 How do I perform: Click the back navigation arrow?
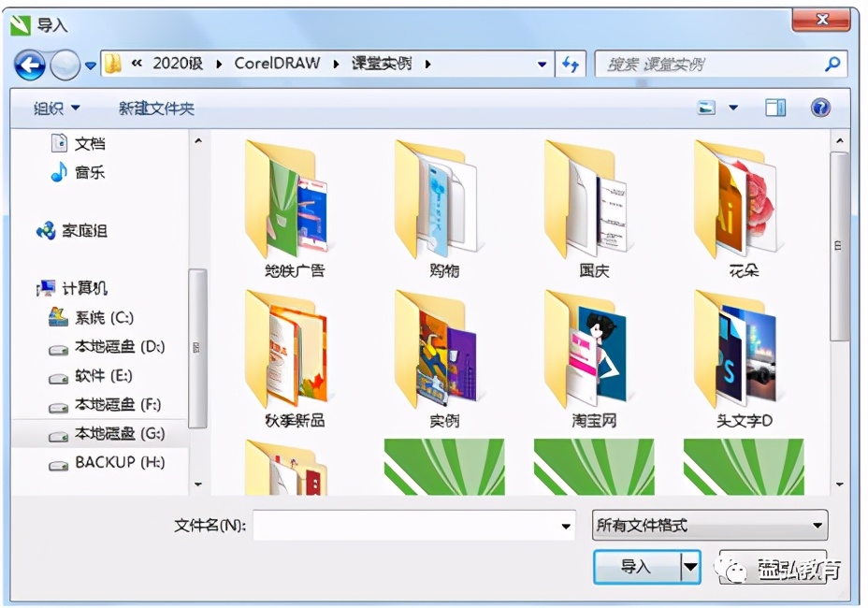point(31,65)
